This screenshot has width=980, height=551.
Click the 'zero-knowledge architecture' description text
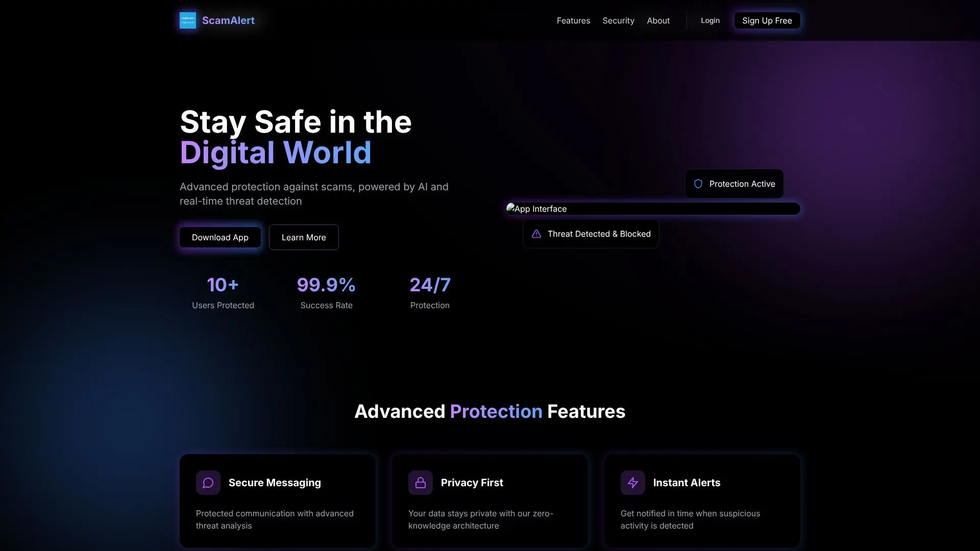click(x=481, y=519)
